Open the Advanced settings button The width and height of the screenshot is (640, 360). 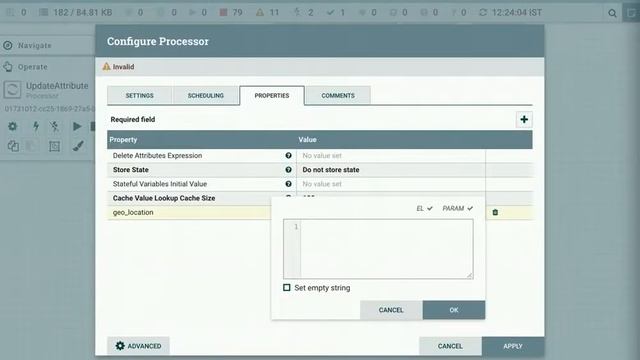[138, 346]
